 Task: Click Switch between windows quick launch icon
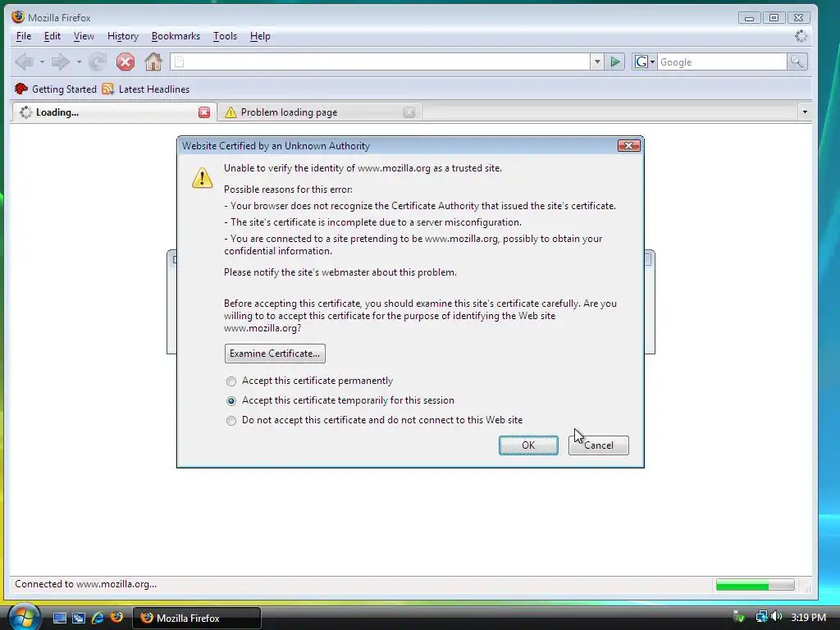(x=79, y=618)
